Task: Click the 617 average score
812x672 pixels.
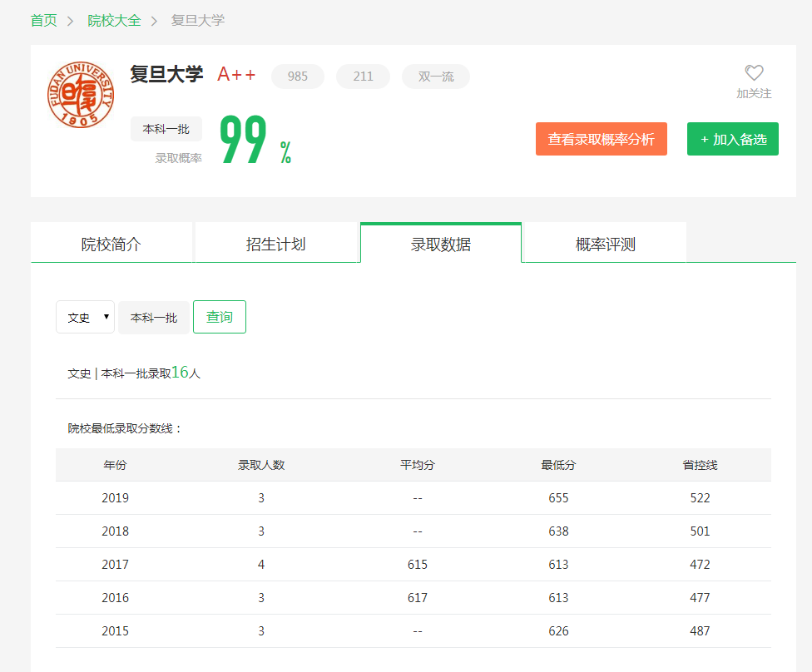Action: pos(418,597)
